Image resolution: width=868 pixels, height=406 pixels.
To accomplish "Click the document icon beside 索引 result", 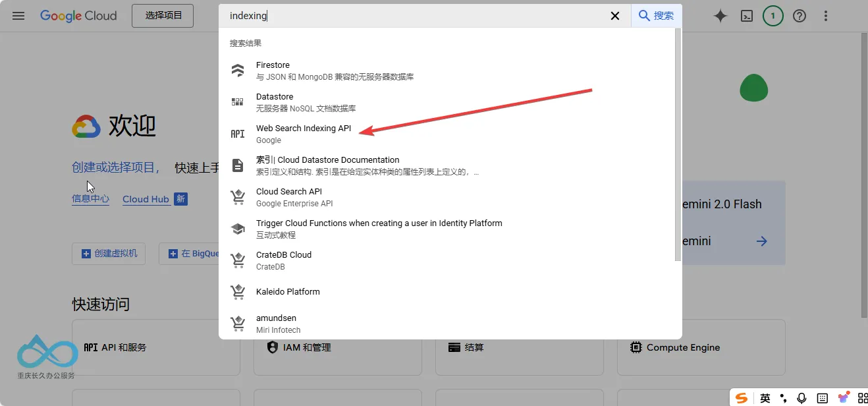I will point(238,165).
